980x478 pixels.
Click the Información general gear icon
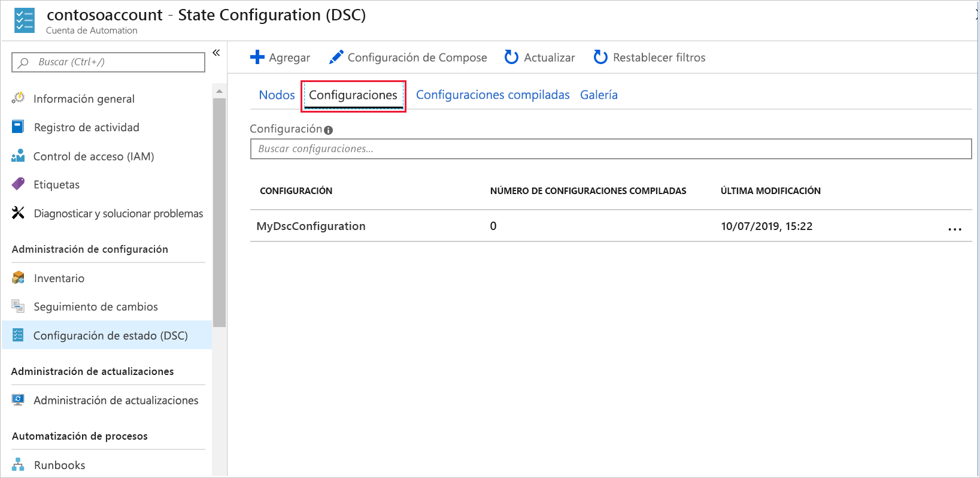click(19, 98)
